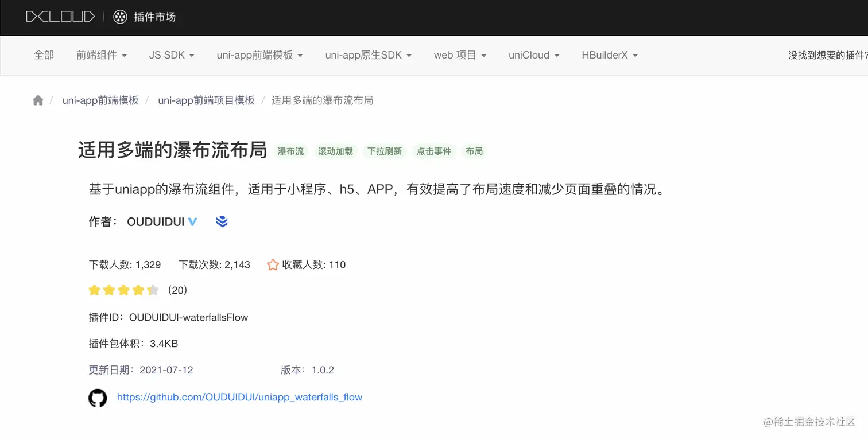This screenshot has width=868, height=440.
Task: Click the plugin market round icon
Action: 120,17
